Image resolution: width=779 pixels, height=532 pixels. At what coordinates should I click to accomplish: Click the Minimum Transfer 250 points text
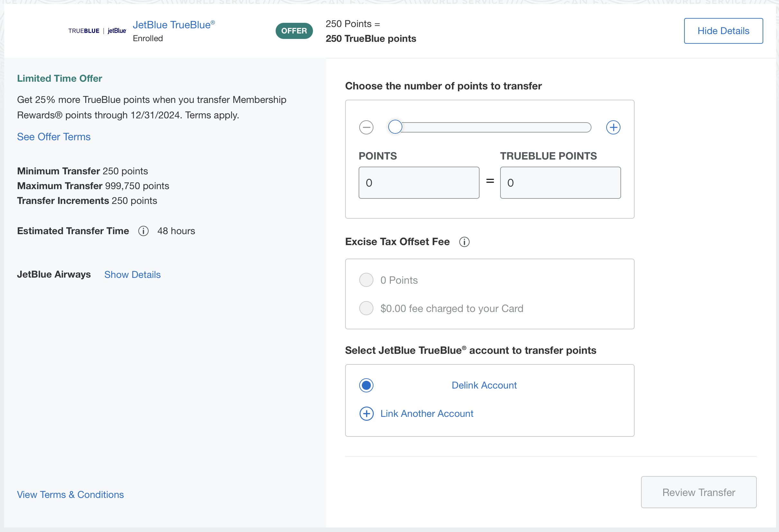click(82, 171)
